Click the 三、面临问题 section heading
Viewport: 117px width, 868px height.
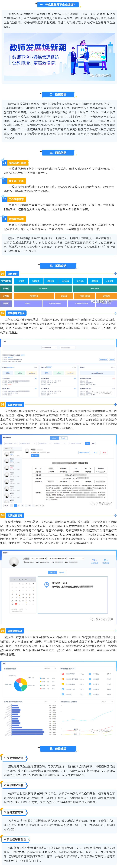tap(58, 153)
